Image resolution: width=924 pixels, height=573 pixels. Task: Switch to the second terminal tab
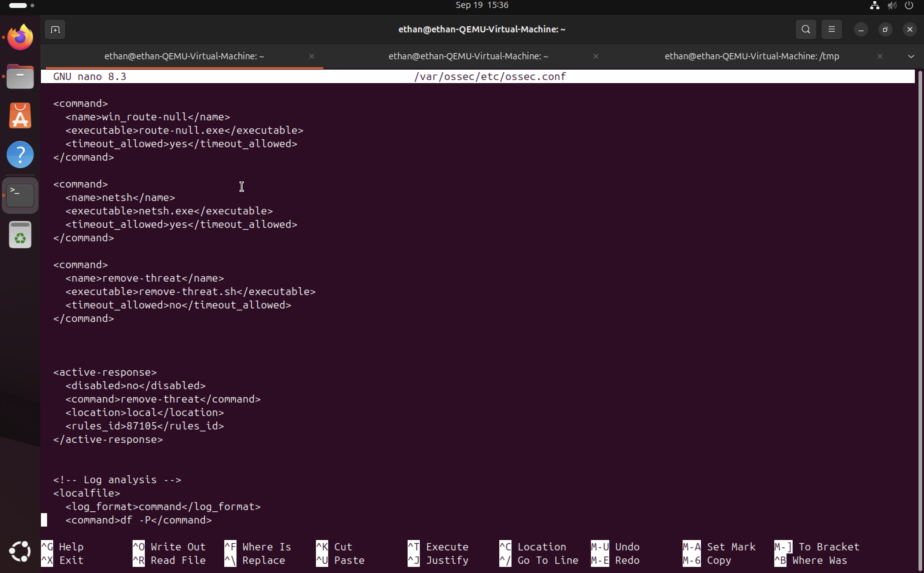pos(468,57)
